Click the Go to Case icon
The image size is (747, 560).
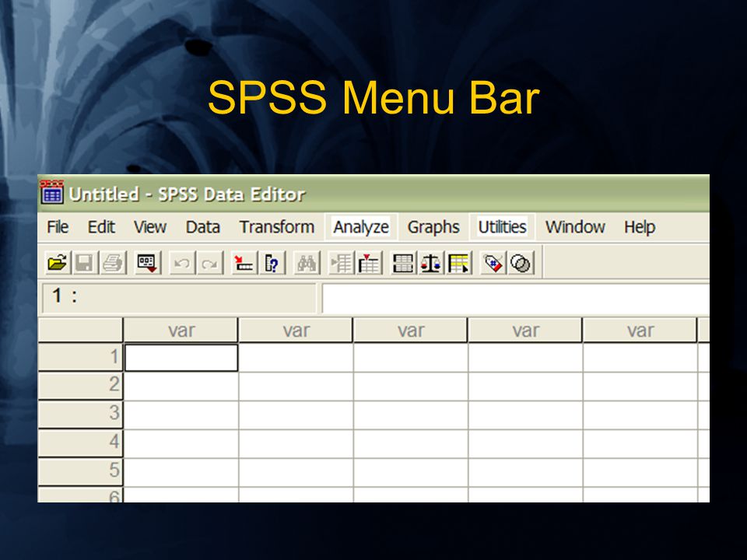(x=244, y=263)
